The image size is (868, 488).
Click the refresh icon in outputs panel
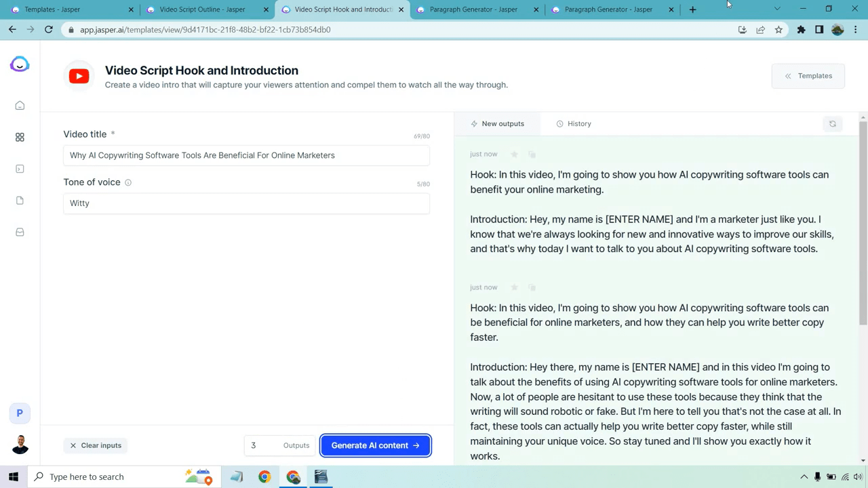tap(832, 124)
